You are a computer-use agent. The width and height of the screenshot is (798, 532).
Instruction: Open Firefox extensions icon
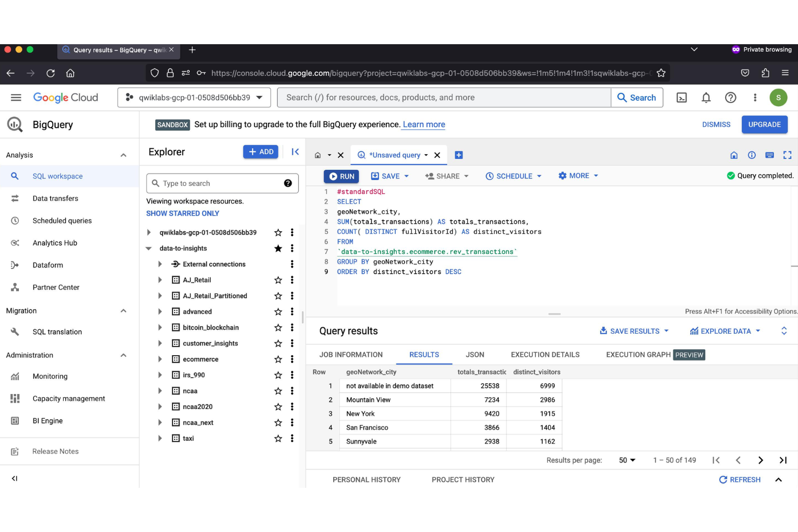[765, 73]
